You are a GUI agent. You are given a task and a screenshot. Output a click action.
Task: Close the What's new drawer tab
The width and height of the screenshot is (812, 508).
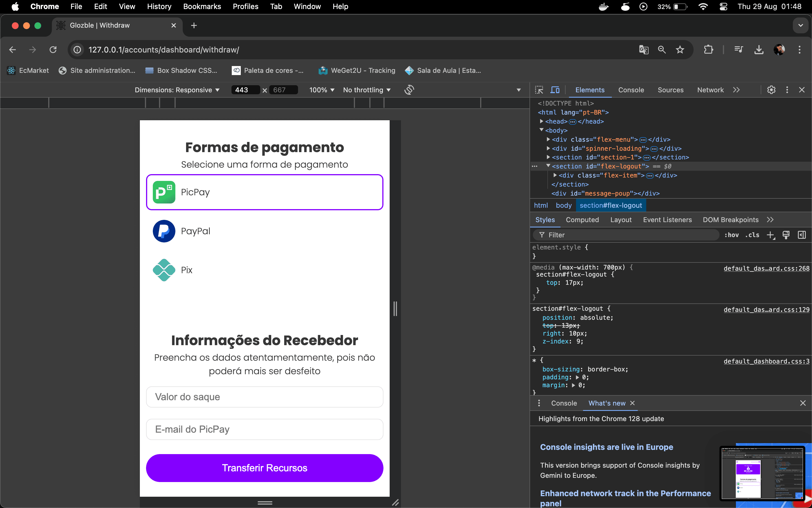pyautogui.click(x=632, y=403)
